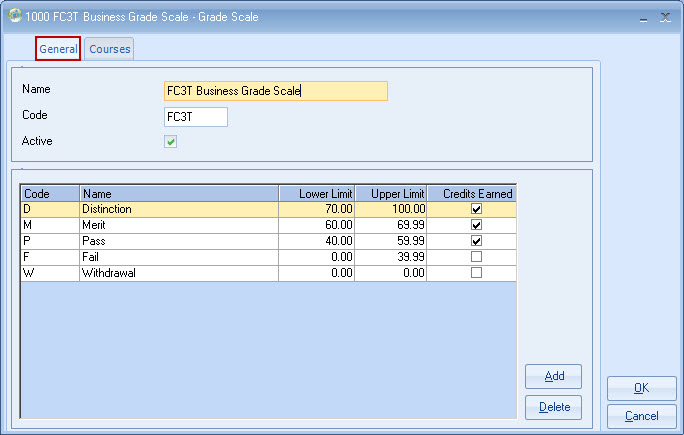Image resolution: width=684 pixels, height=435 pixels.
Task: Click code cell M
Action: (x=50, y=225)
